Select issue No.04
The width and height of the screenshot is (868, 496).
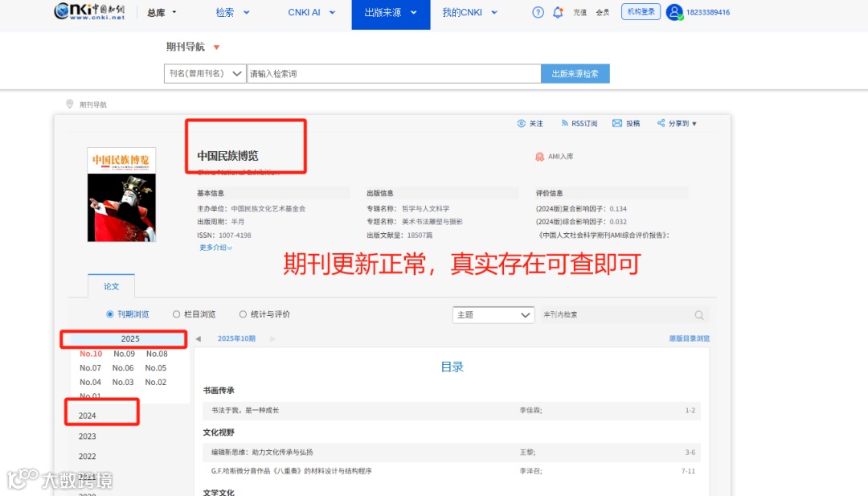pos(90,382)
